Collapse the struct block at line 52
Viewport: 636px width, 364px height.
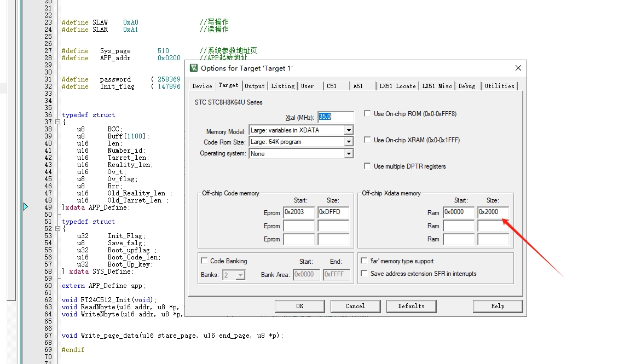coord(57,228)
